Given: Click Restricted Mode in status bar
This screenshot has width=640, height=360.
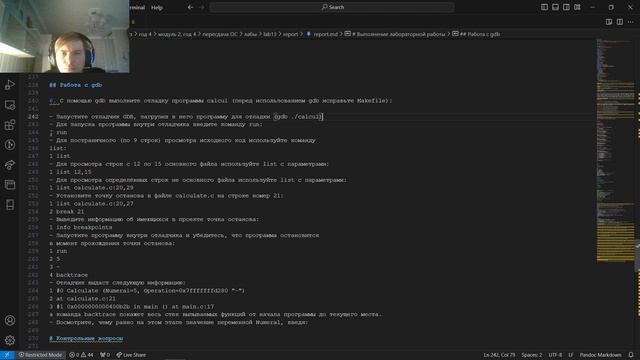Looking at the screenshot, I should (40, 355).
